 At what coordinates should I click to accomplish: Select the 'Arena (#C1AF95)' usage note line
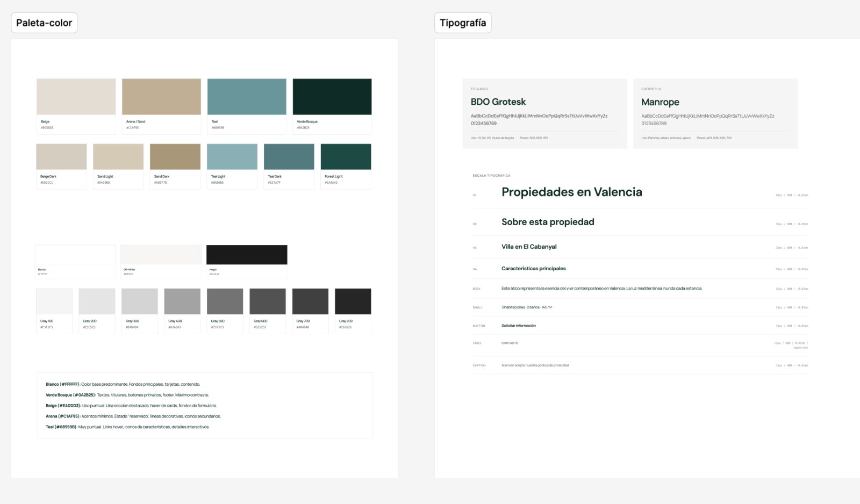[133, 416]
